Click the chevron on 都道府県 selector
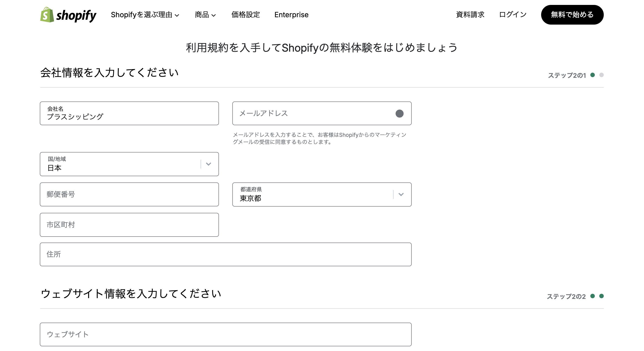 [x=402, y=194]
